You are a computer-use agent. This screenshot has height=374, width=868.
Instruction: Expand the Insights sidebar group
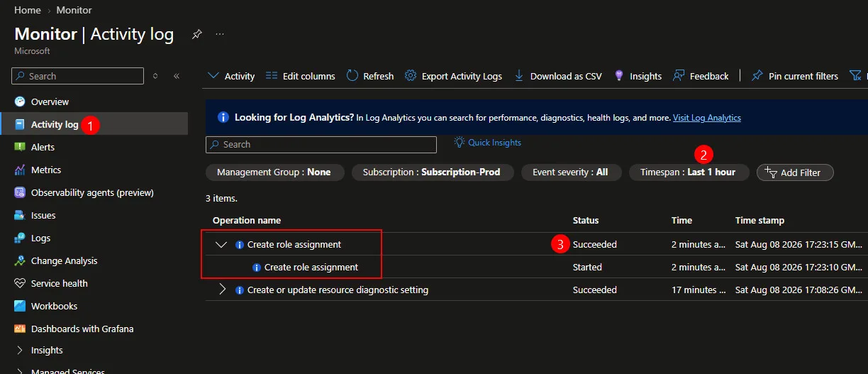19,350
